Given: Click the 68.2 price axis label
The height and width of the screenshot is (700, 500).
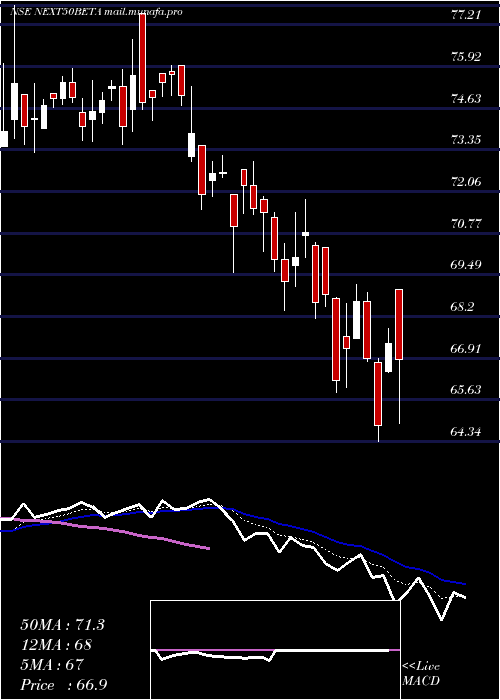Looking at the screenshot, I should (x=462, y=306).
